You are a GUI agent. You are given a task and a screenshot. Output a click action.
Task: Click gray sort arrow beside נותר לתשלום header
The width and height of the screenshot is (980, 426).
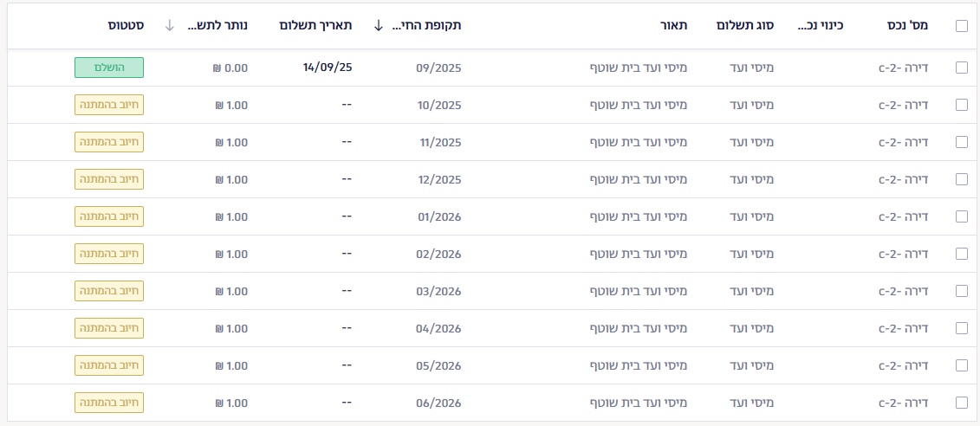click(x=170, y=26)
